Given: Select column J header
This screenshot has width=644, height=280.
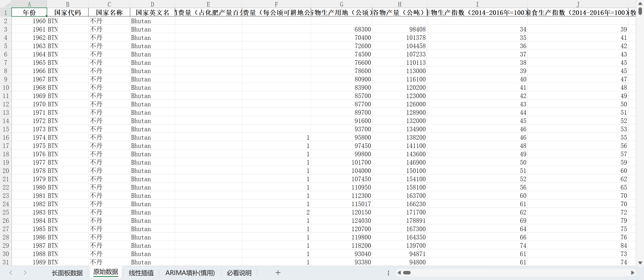Looking at the screenshot, I should point(578,4).
